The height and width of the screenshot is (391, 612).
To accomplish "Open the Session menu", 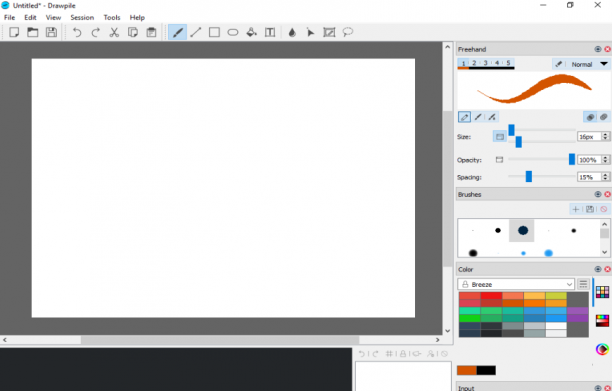I will coord(82,18).
